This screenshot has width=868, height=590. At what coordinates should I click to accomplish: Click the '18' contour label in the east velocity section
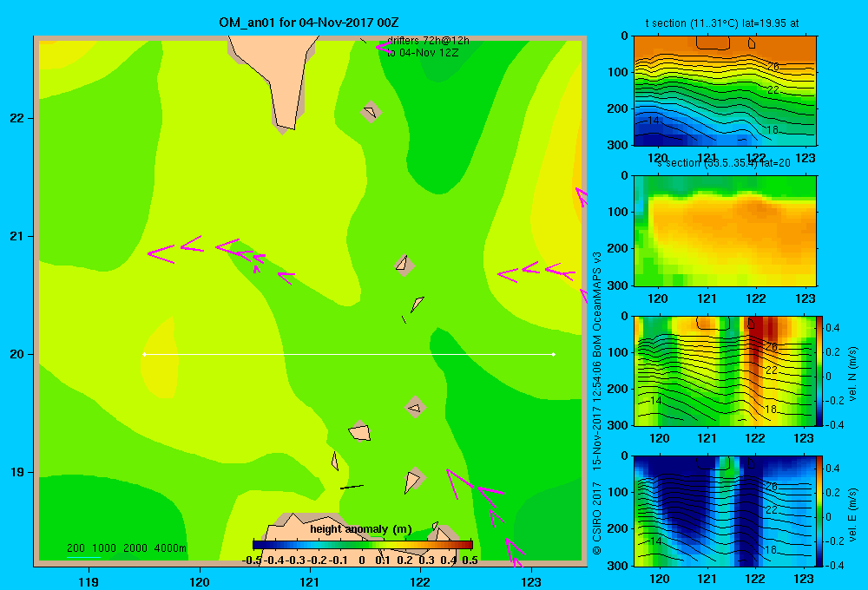771,549
